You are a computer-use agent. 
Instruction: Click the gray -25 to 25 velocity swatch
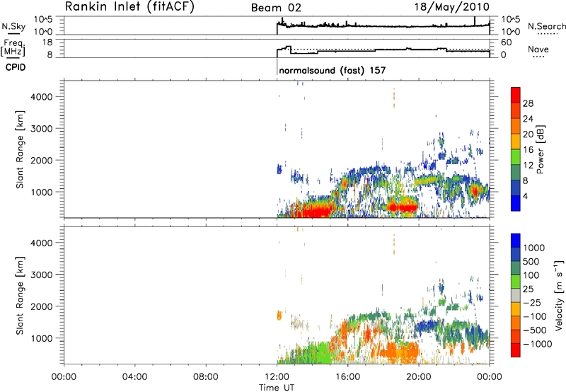coord(516,295)
